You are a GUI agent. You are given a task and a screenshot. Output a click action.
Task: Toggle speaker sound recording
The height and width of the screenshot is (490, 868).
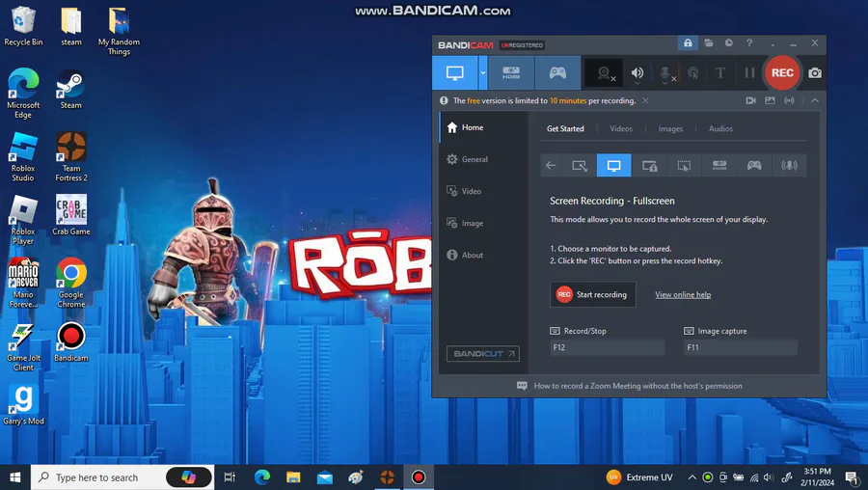(637, 73)
